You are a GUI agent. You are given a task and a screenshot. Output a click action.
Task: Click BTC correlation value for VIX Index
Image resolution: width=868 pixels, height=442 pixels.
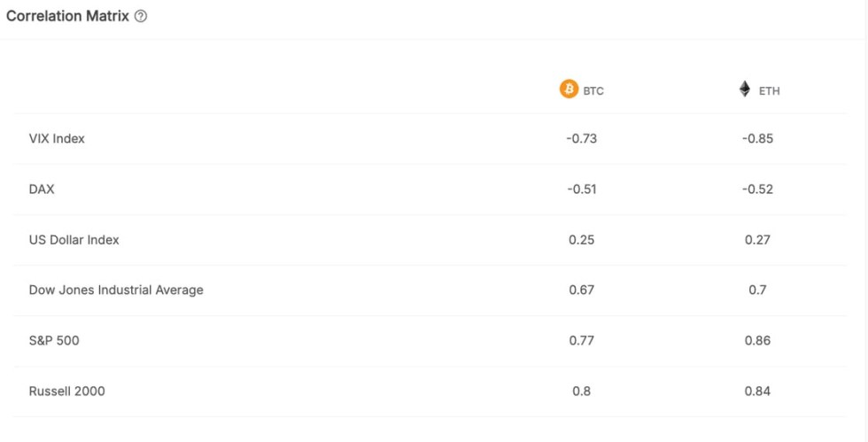coord(581,138)
